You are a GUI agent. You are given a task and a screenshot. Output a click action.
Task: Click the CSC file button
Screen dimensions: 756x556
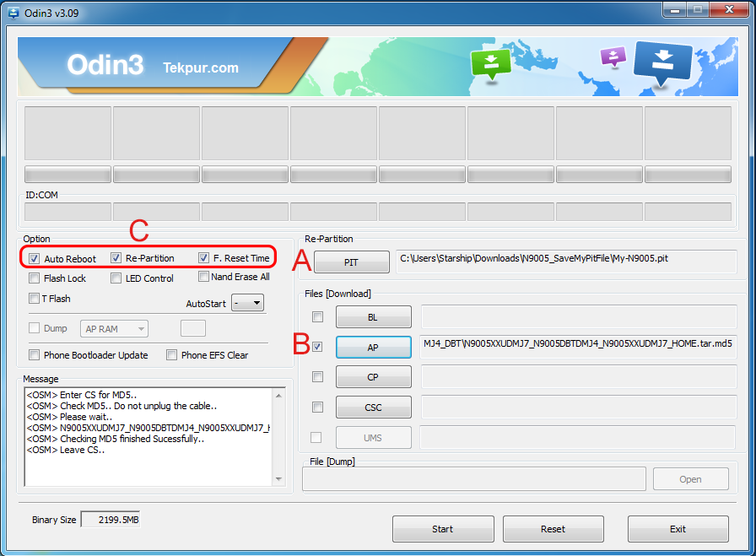click(373, 408)
